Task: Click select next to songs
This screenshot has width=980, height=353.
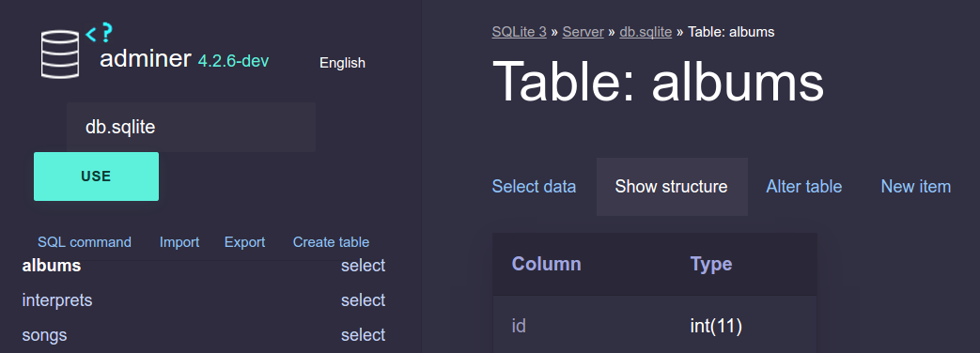Action: [363, 335]
